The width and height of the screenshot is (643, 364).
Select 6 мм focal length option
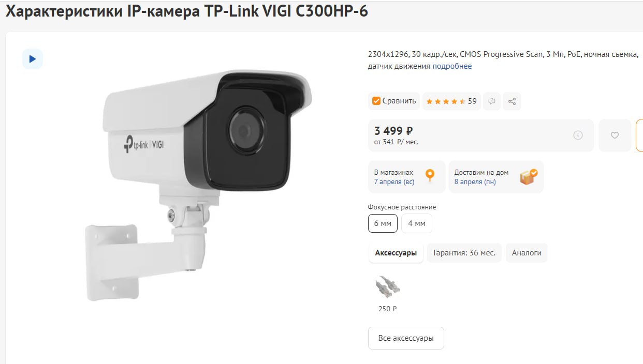(x=383, y=223)
